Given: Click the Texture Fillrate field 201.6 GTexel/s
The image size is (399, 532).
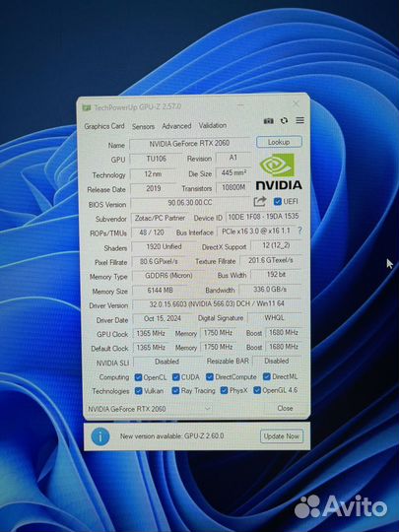Looking at the screenshot, I should (x=271, y=260).
